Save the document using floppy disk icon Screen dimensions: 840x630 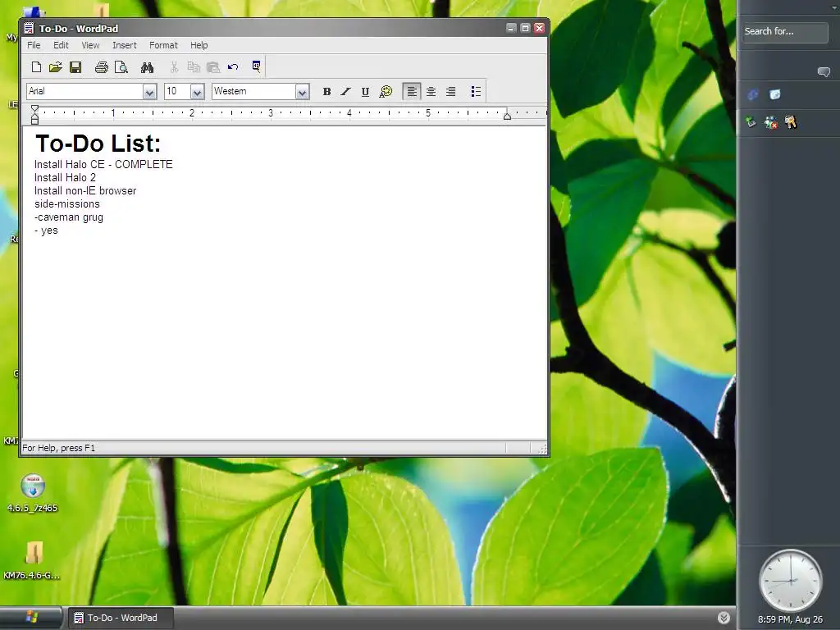[x=75, y=67]
